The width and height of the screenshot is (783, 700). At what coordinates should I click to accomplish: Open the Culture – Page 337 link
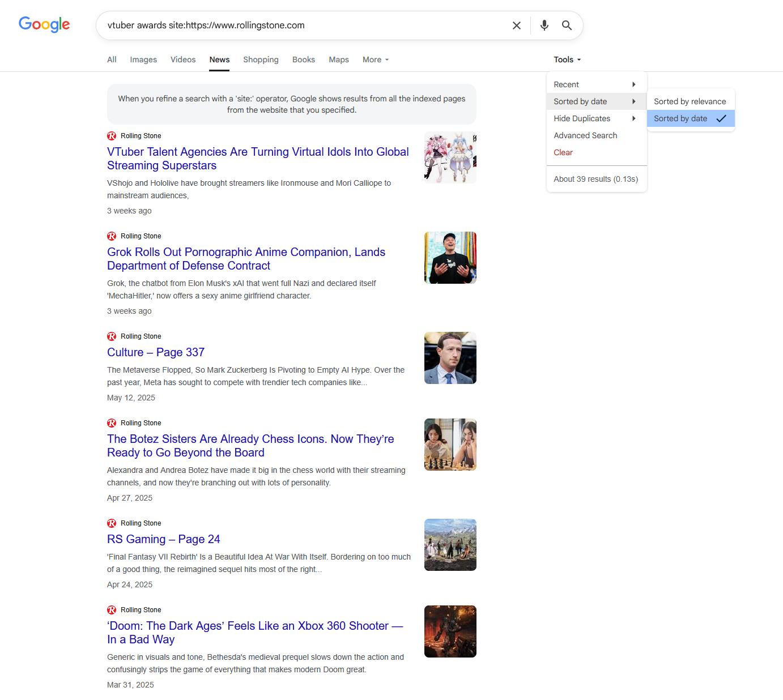tap(156, 352)
